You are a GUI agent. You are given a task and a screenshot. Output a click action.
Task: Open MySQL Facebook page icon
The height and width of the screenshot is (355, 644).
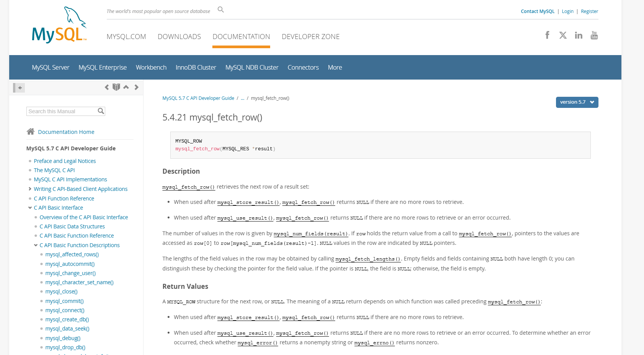click(x=547, y=35)
